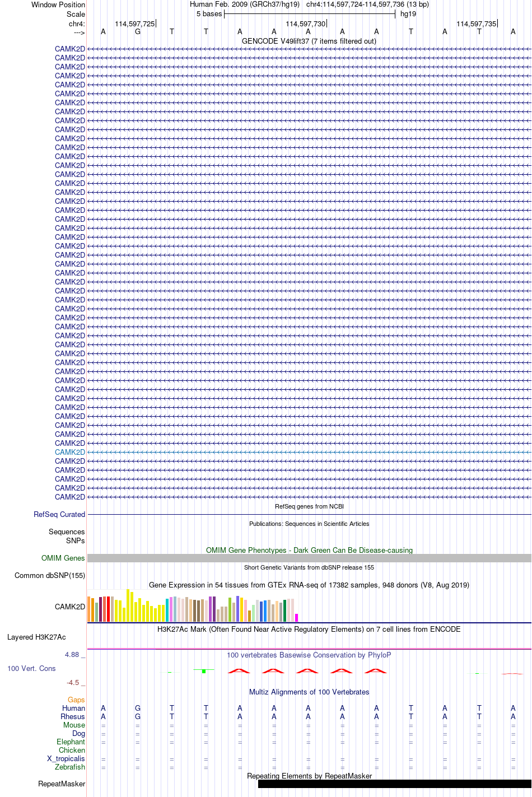The image size is (532, 797).
Task: Open the 'OMIM Gene Phenotypes' green track title
Action: [309, 550]
